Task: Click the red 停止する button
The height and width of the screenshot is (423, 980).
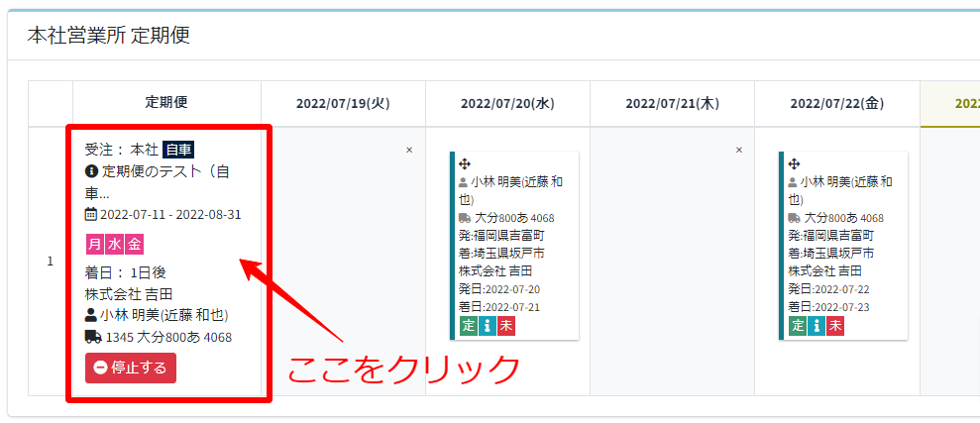Action: [x=130, y=368]
